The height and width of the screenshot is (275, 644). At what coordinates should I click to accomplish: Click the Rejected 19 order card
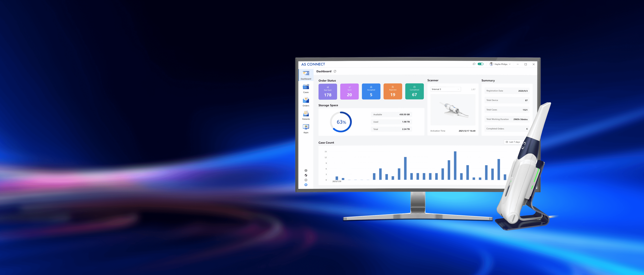tap(392, 92)
